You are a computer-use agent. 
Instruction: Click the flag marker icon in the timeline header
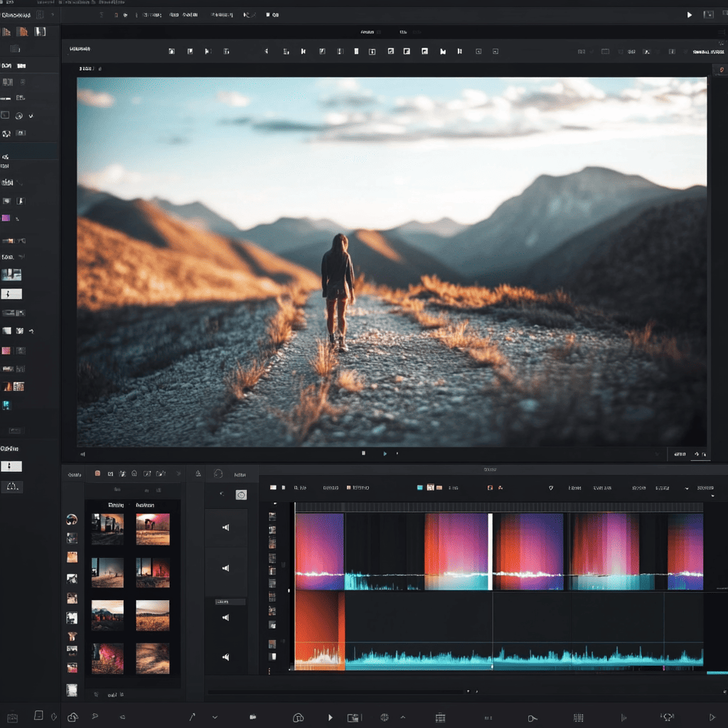[x=550, y=488]
